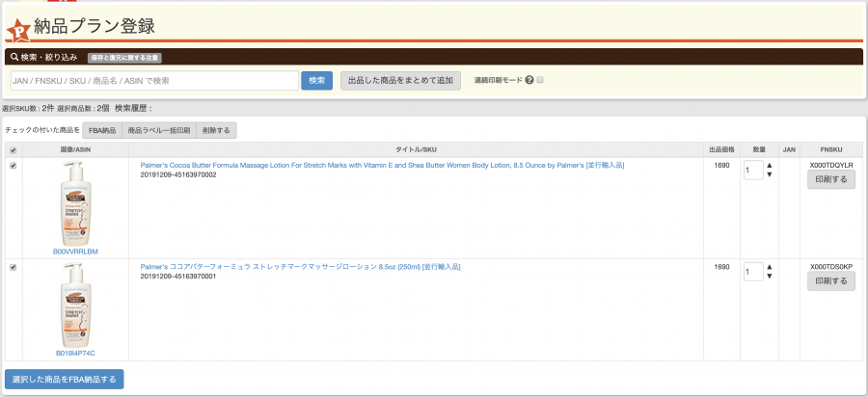Uncheck the row with SKU 20191209-45163970002
The height and width of the screenshot is (397, 868).
click(x=14, y=166)
